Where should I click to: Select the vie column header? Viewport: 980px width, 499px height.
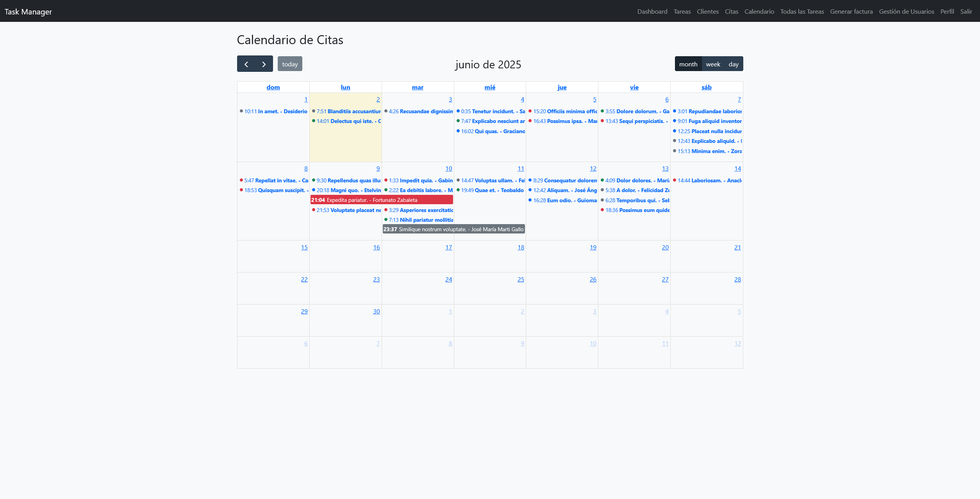tap(634, 87)
